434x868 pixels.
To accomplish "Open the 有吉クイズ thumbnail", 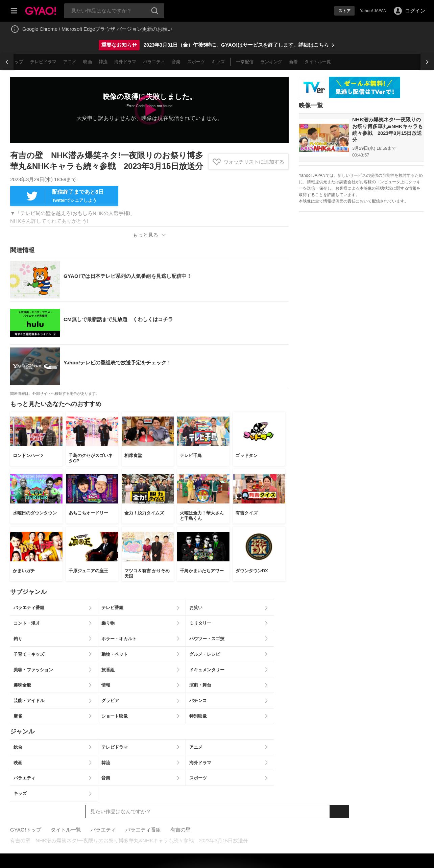I will (x=259, y=489).
